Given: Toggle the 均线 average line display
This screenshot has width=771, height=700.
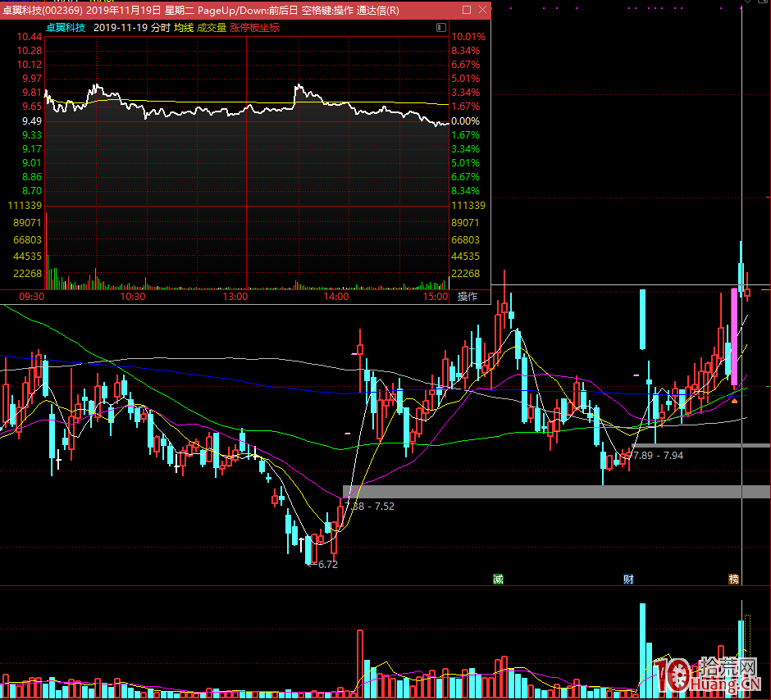Looking at the screenshot, I should coord(184,27).
